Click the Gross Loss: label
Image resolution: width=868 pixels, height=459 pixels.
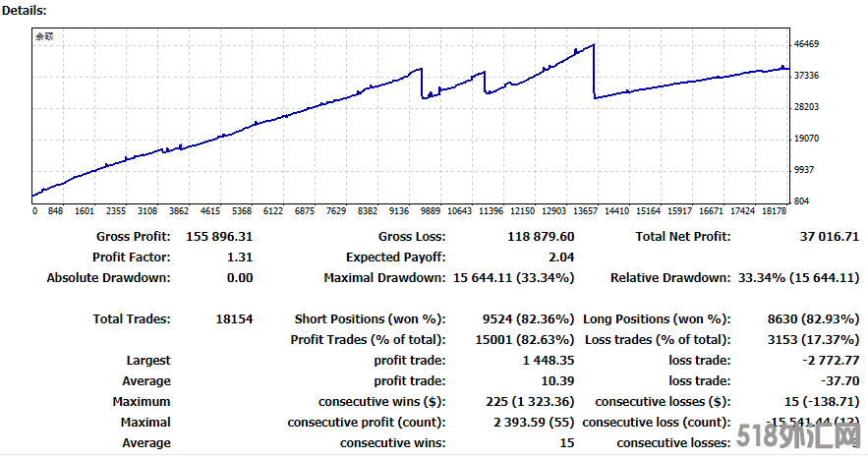[x=412, y=237]
